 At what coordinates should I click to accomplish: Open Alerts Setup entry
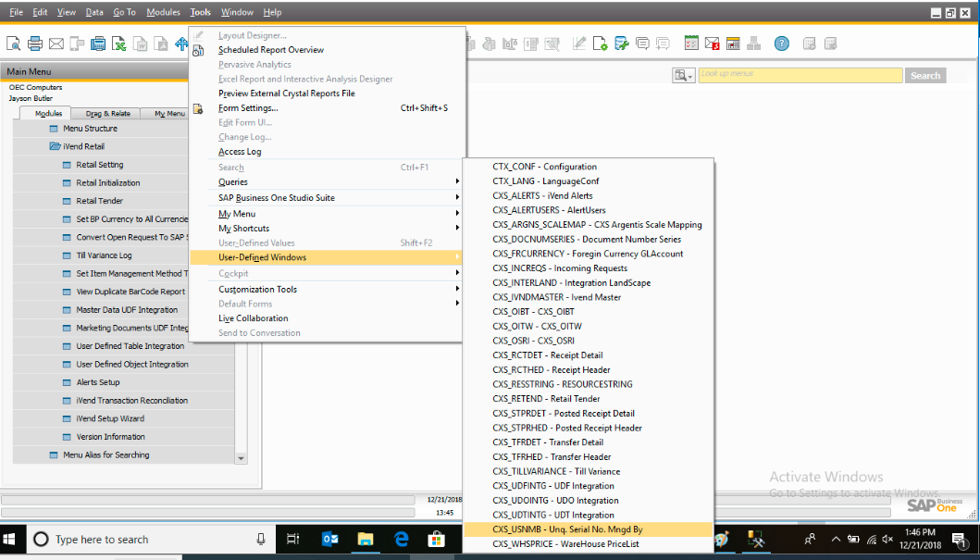[x=97, y=382]
